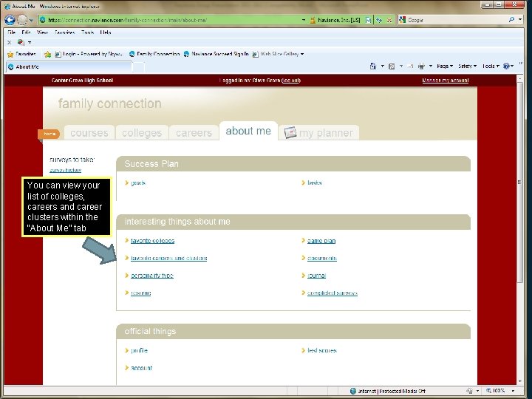Switch to the careers tab
This screenshot has width=532, height=399.
[x=194, y=133]
